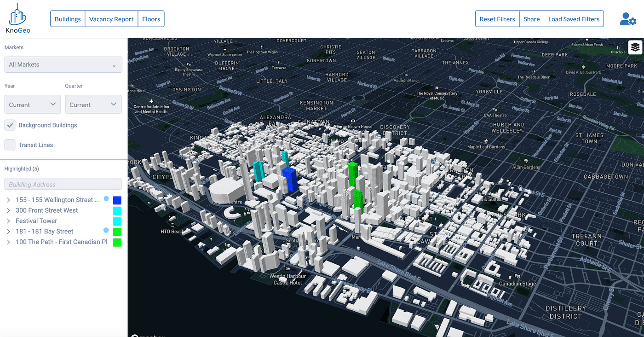
Task: Click the KENSINGTON MARKET map label
Action: (x=316, y=105)
